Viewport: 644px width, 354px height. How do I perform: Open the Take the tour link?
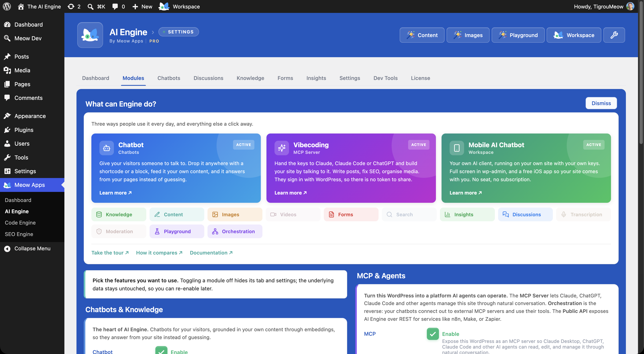click(110, 253)
